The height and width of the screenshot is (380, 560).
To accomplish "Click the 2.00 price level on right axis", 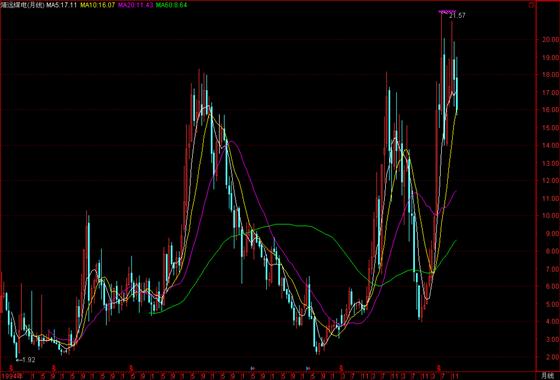I will pos(551,357).
